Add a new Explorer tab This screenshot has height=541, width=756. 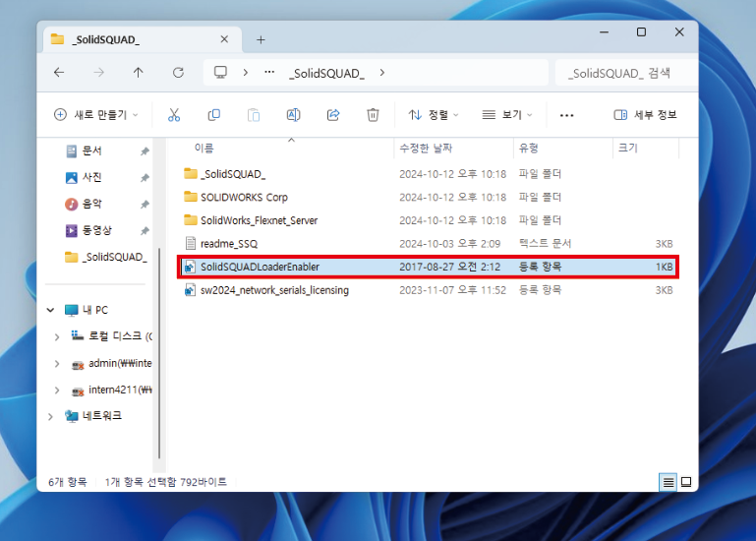point(261,40)
